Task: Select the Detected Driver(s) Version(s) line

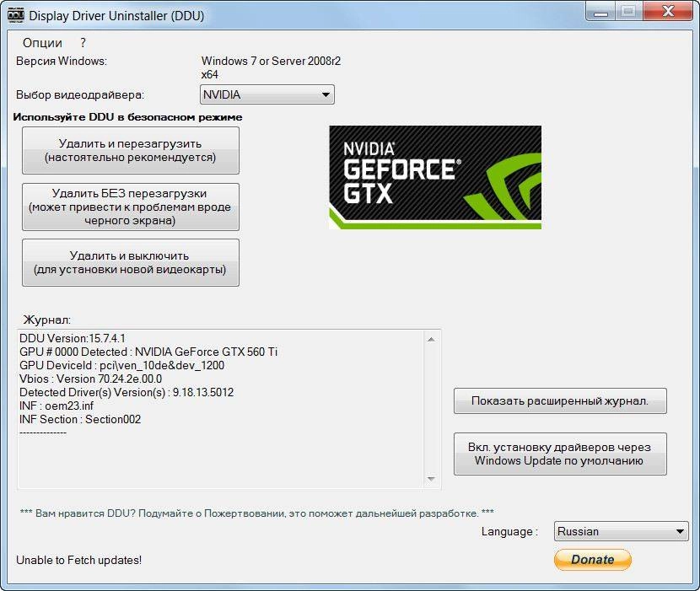Action: pos(127,392)
